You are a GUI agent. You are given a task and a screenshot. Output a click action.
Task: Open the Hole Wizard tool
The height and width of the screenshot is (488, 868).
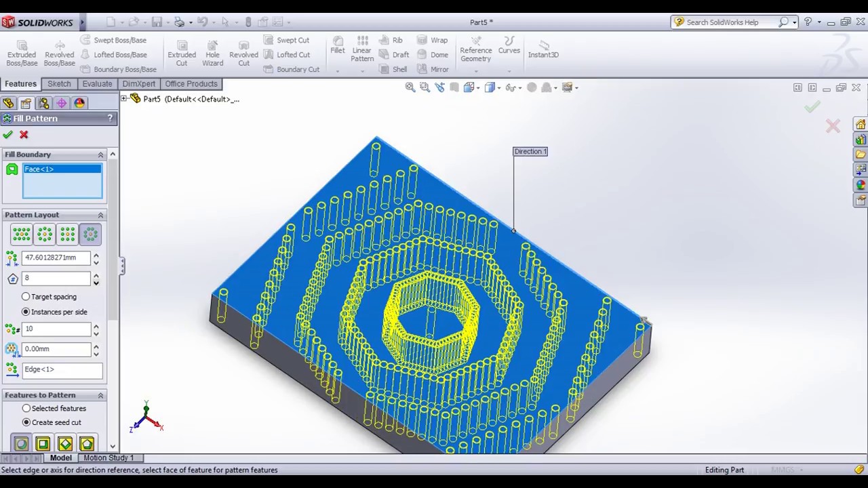coord(212,52)
